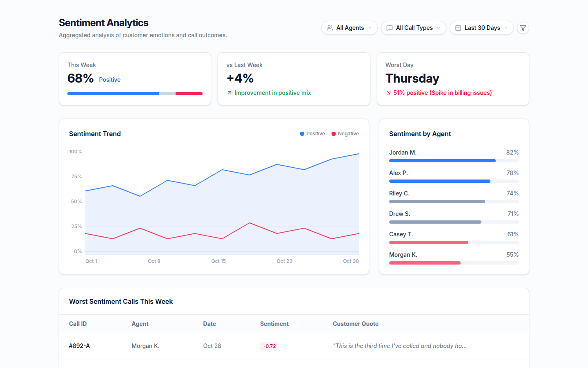Click the Agent column header
The height and width of the screenshot is (368, 588).
(x=140, y=324)
